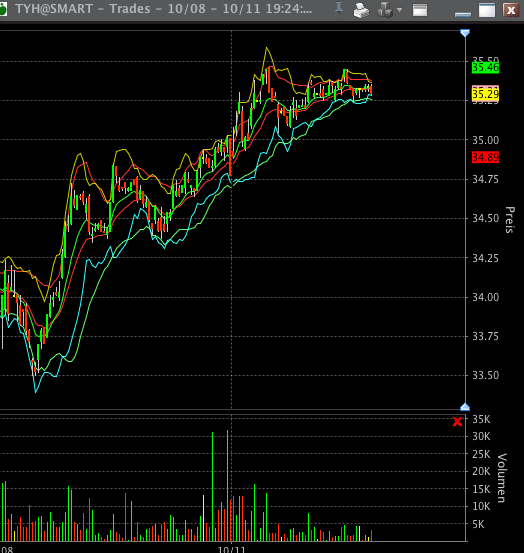Print the chart using printer icon
The image size is (524, 553).
point(361,11)
